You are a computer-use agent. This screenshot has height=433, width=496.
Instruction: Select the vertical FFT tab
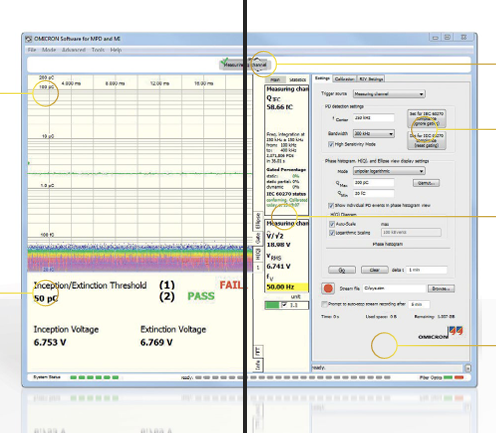pyautogui.click(x=258, y=351)
